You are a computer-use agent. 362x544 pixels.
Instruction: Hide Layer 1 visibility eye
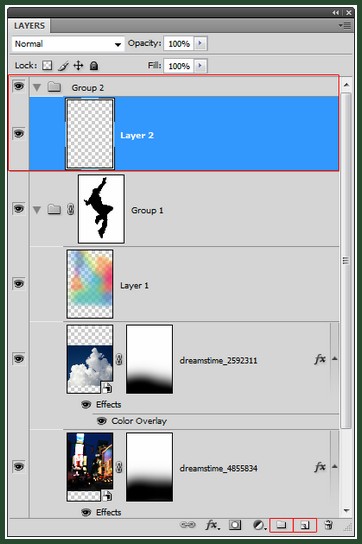click(19, 284)
